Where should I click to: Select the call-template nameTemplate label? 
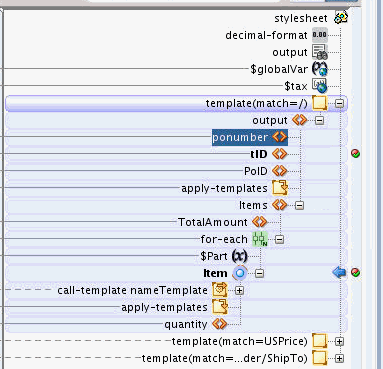coord(132,290)
